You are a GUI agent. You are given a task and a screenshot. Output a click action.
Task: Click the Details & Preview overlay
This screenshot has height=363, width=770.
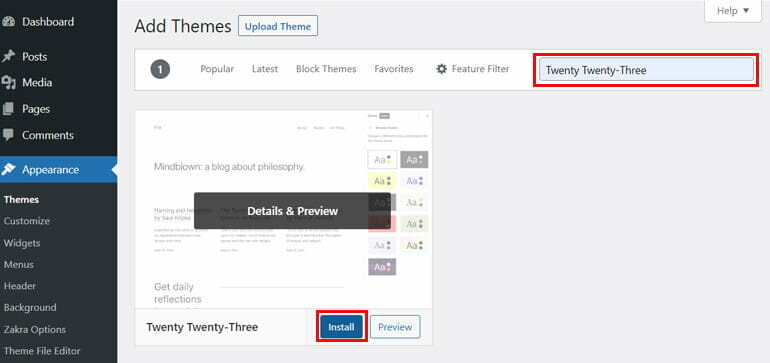[293, 211]
